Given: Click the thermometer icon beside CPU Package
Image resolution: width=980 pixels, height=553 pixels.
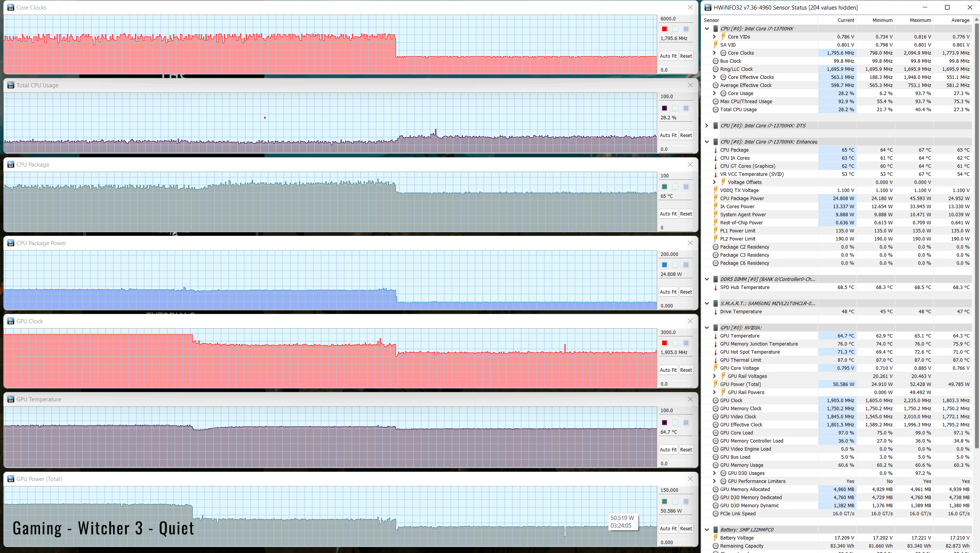Looking at the screenshot, I should pos(715,150).
